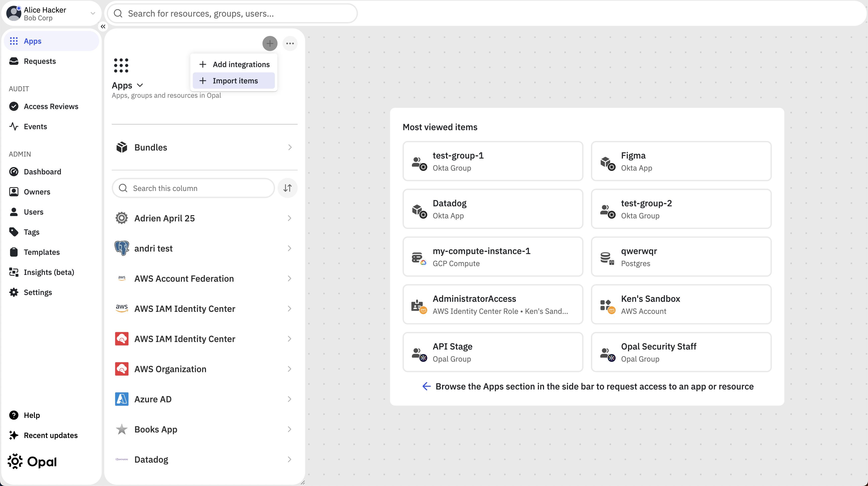
Task: Open the test-group-2 Okta Group card
Action: click(681, 209)
